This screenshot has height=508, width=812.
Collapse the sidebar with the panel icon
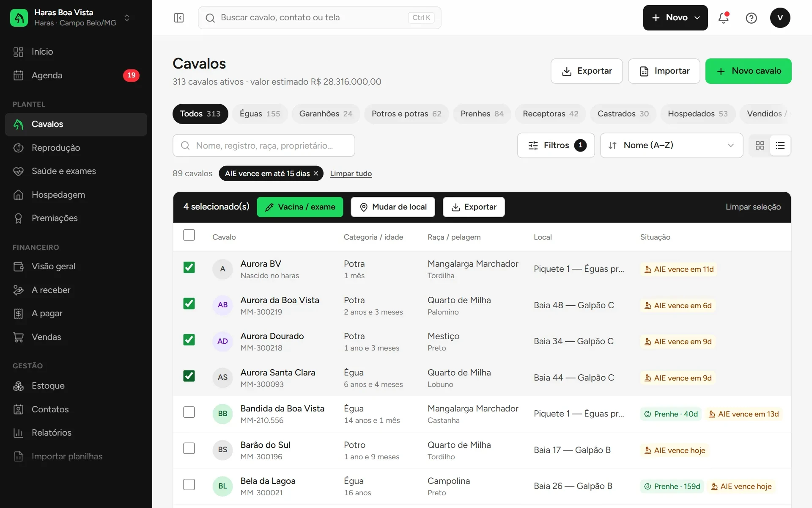[179, 18]
